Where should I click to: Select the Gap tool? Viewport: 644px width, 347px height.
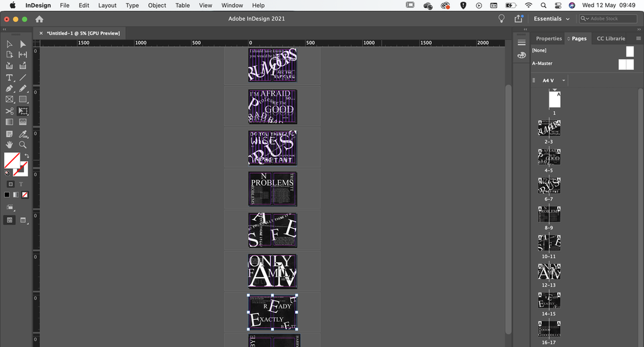coord(23,55)
